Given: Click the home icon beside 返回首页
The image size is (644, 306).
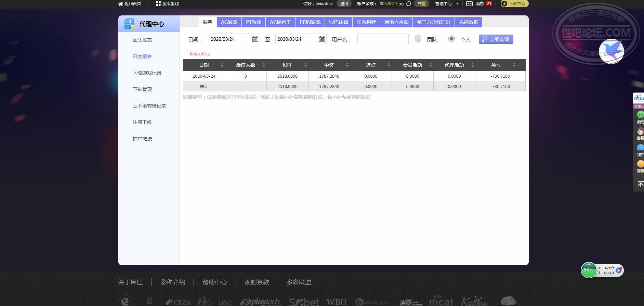Looking at the screenshot, I should tap(120, 4).
